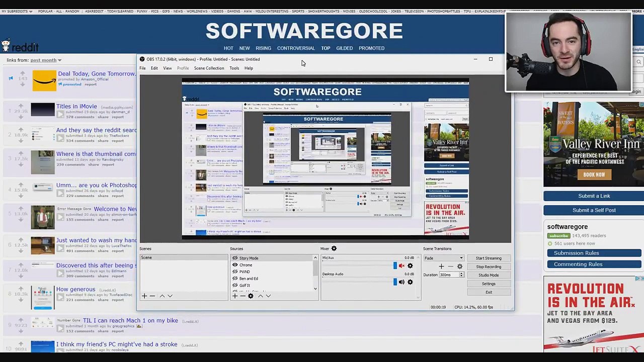Open the Scene Collection menu
The width and height of the screenshot is (644, 362).
209,68
